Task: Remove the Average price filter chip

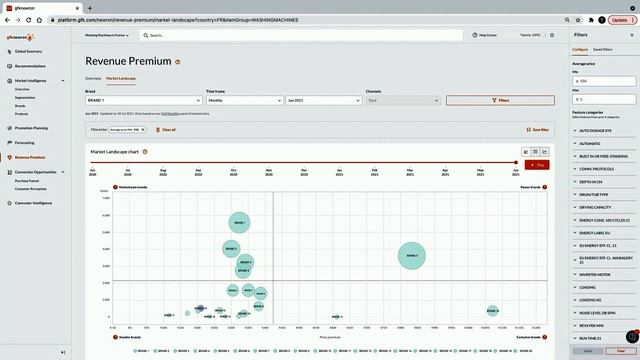Action: click(x=143, y=130)
